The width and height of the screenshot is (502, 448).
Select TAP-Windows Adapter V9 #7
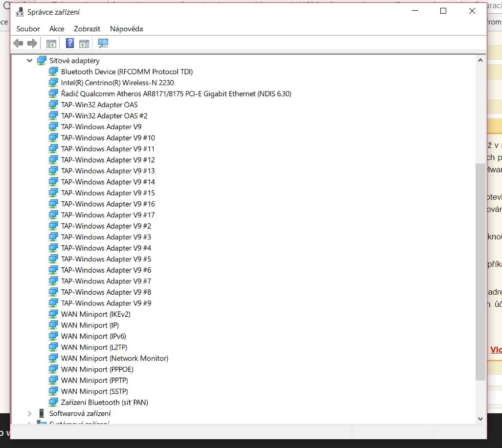tap(106, 281)
